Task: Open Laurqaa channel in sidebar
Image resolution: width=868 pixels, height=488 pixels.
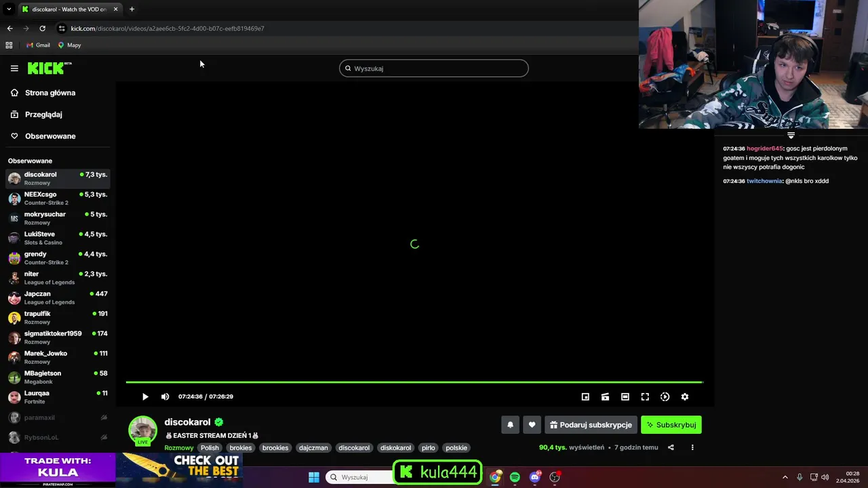Action: coord(58,397)
